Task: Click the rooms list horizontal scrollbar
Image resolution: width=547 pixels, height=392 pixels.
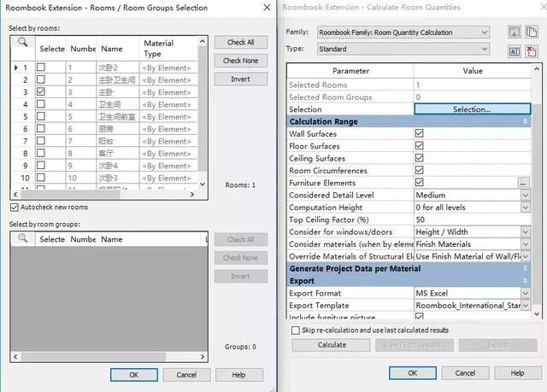Action: click(103, 195)
